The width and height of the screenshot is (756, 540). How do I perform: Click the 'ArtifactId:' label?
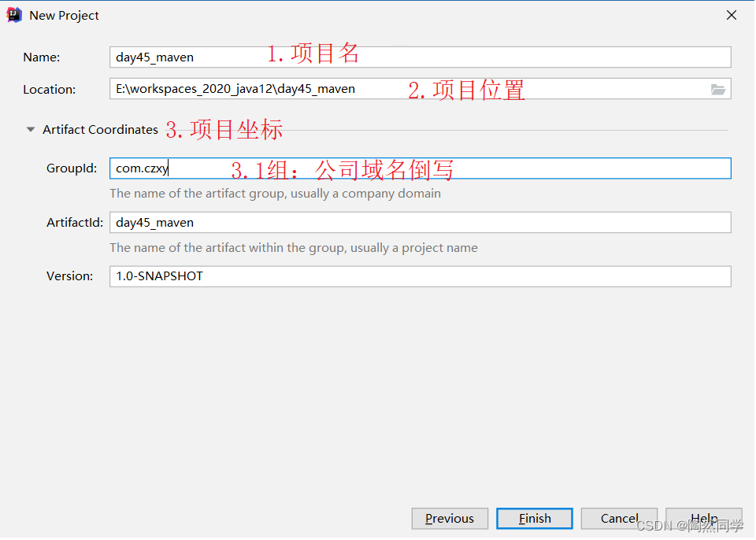(x=75, y=223)
